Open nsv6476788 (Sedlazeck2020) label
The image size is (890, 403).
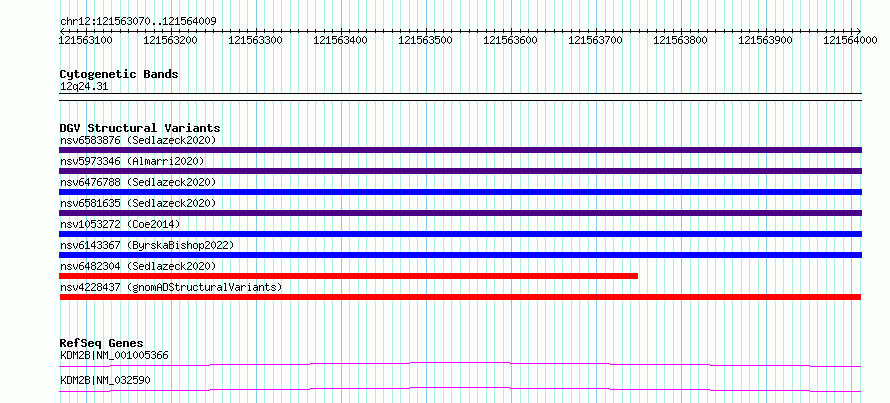pos(138,182)
